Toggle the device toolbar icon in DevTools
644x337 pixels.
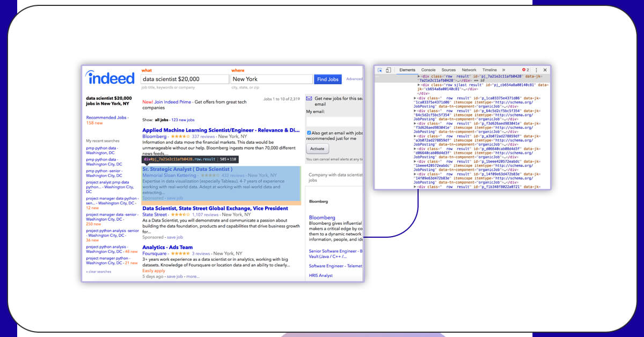coord(389,70)
